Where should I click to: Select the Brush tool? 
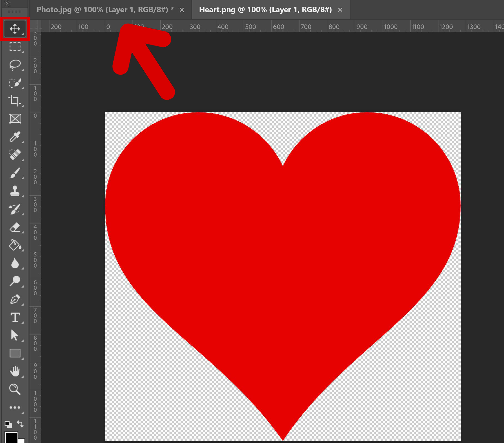click(x=15, y=173)
